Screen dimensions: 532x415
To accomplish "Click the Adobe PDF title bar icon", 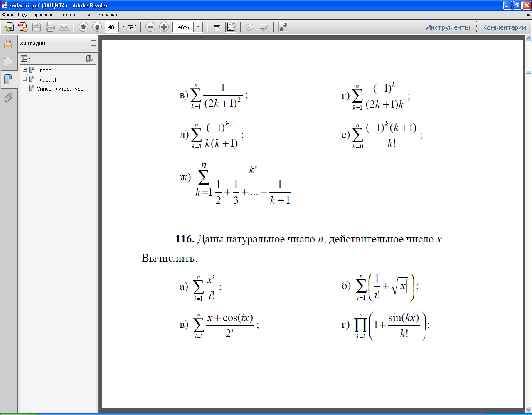I will (4, 5).
